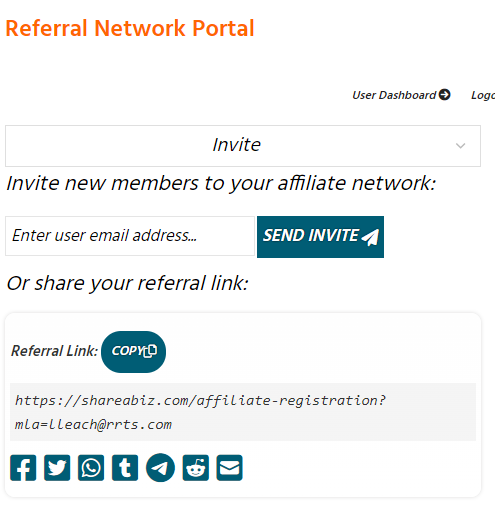Open the Invite dropdown menu

click(243, 146)
